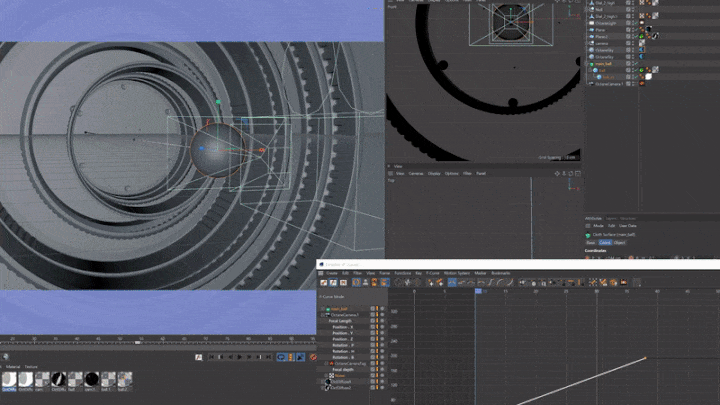Select orange keyframe point on the F-Curve

[645, 358]
